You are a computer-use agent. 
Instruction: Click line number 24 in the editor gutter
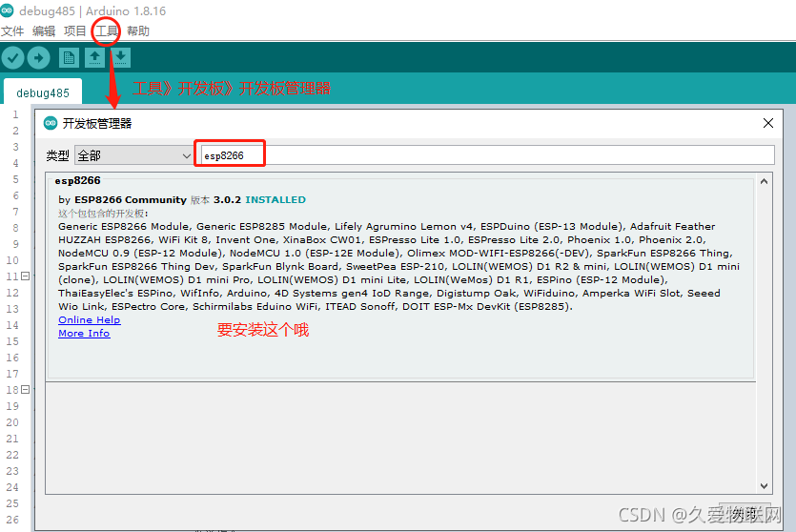tap(12, 487)
